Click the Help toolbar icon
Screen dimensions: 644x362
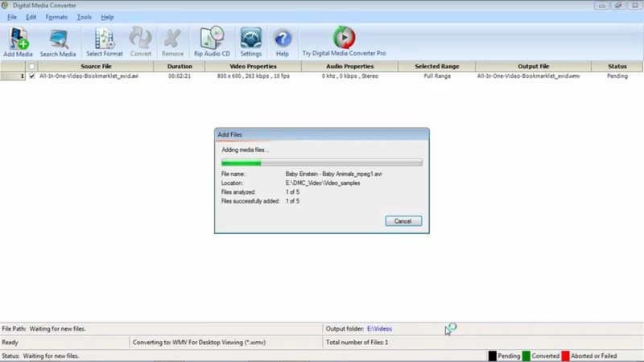(283, 42)
